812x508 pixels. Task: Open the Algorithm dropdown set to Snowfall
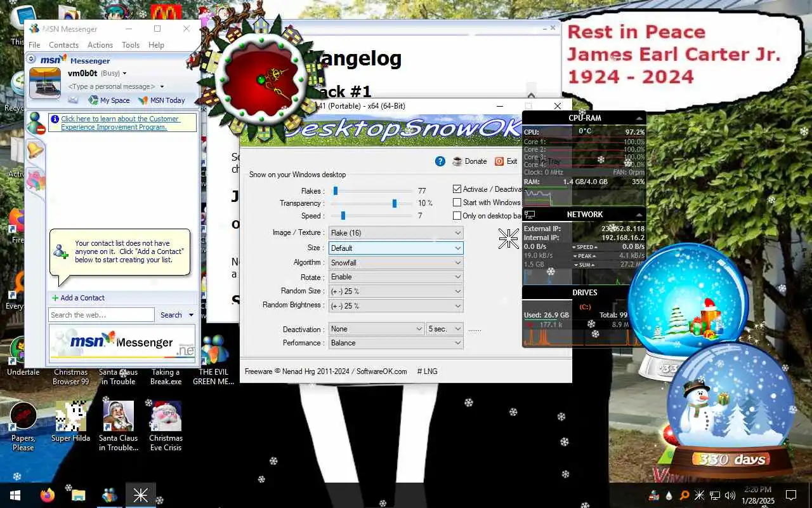coord(396,263)
